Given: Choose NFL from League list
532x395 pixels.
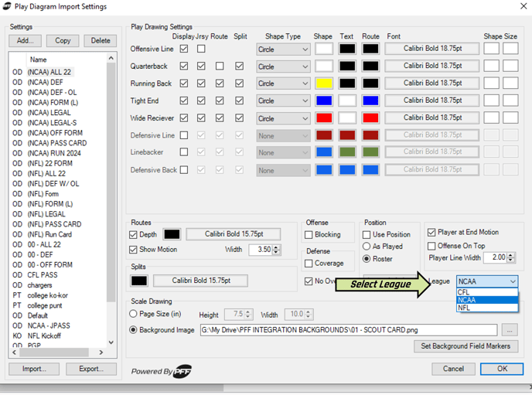Looking at the screenshot, I should tap(487, 308).
